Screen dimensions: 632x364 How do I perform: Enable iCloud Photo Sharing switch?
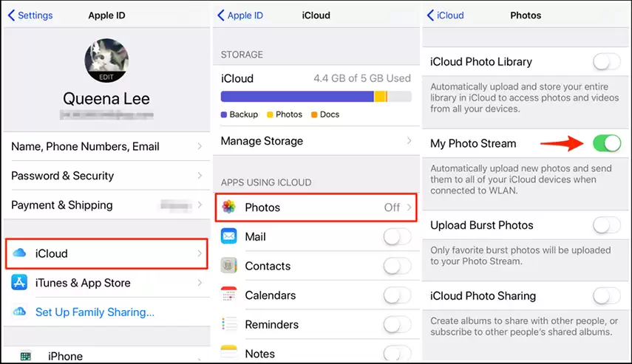607,296
